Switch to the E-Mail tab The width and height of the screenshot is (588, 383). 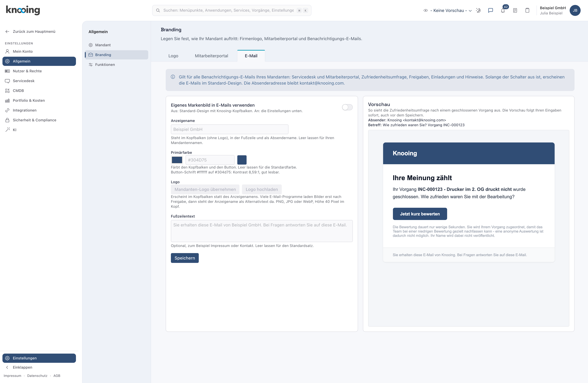251,56
